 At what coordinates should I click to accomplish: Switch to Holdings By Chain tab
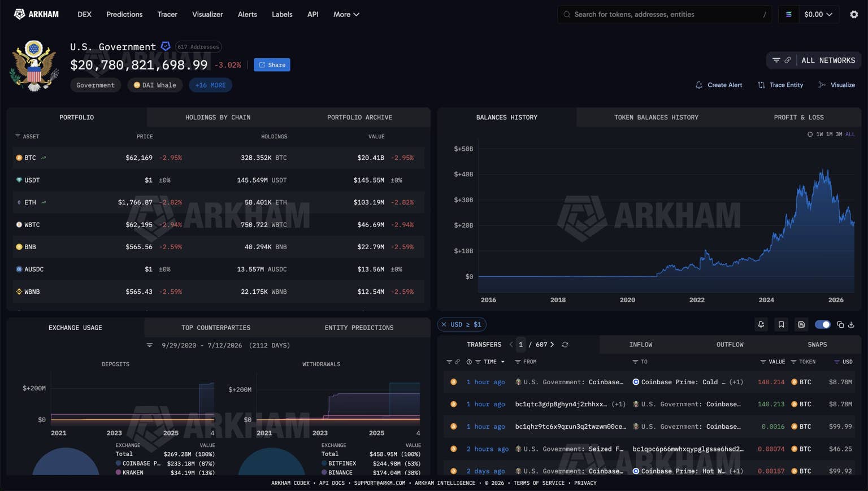pos(218,118)
